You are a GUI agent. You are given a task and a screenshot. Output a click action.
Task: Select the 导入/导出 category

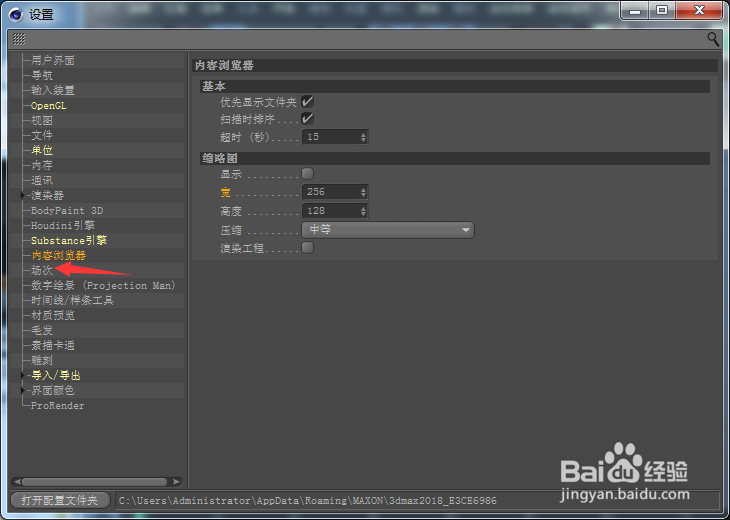click(x=56, y=375)
